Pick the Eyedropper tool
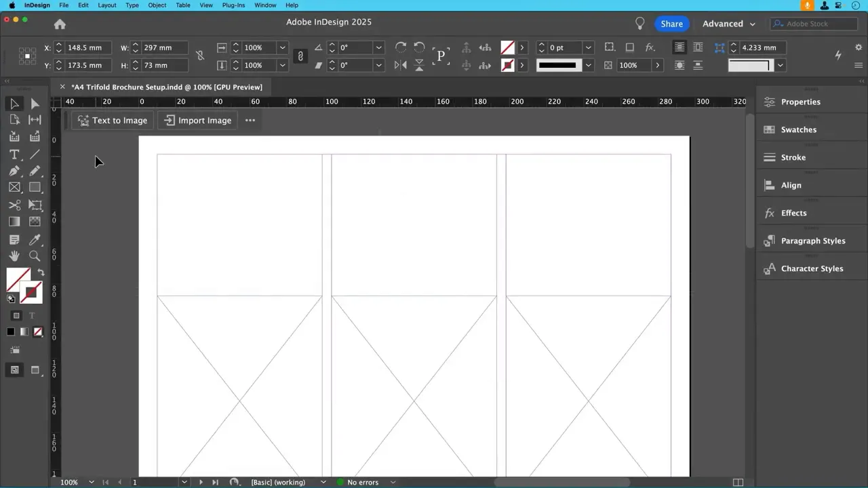868x488 pixels. pyautogui.click(x=35, y=239)
